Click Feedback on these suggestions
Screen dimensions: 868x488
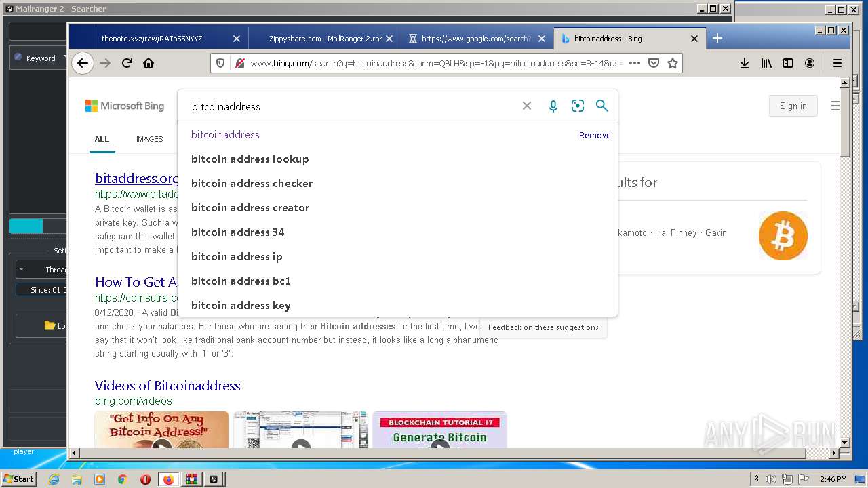pos(543,327)
